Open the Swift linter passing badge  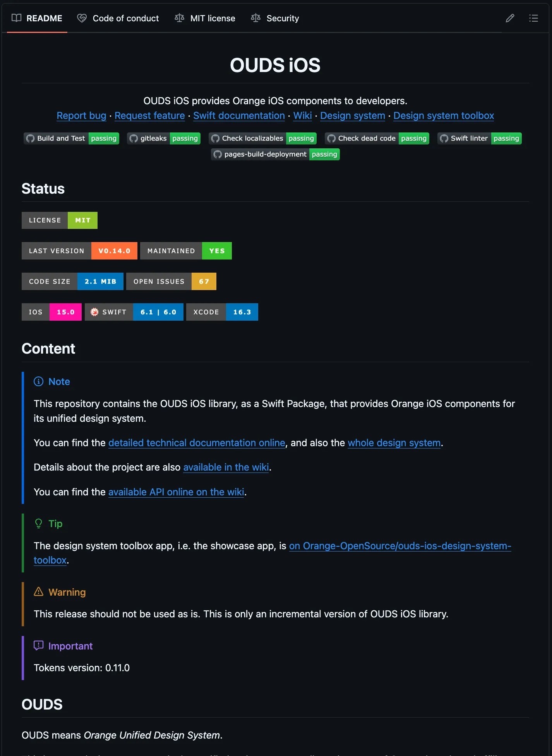[x=479, y=138]
